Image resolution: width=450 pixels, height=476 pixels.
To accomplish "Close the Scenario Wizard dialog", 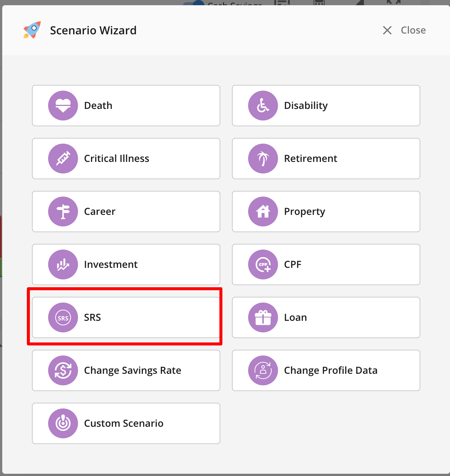I will pyautogui.click(x=404, y=30).
